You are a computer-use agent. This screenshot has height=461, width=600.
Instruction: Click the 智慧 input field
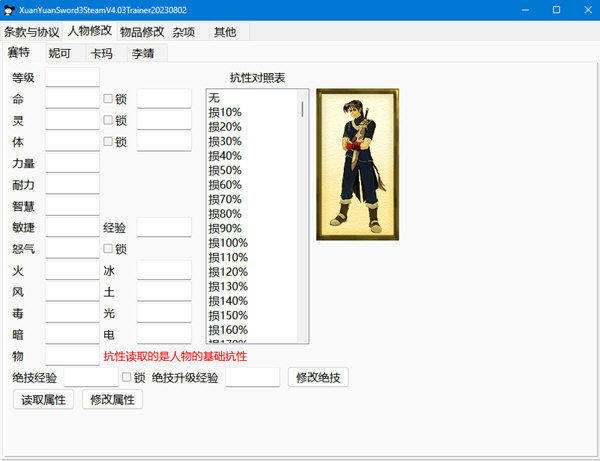[x=72, y=206]
